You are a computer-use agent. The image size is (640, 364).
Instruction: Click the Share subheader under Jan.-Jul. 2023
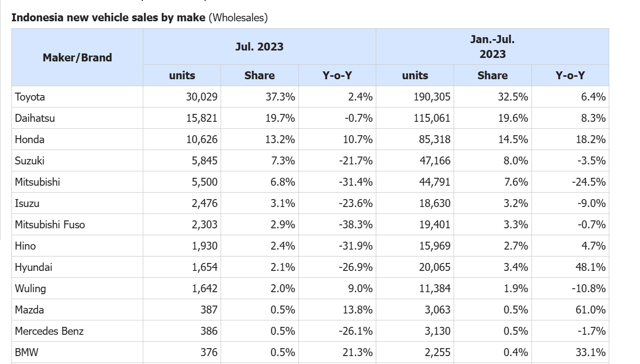pyautogui.click(x=492, y=75)
